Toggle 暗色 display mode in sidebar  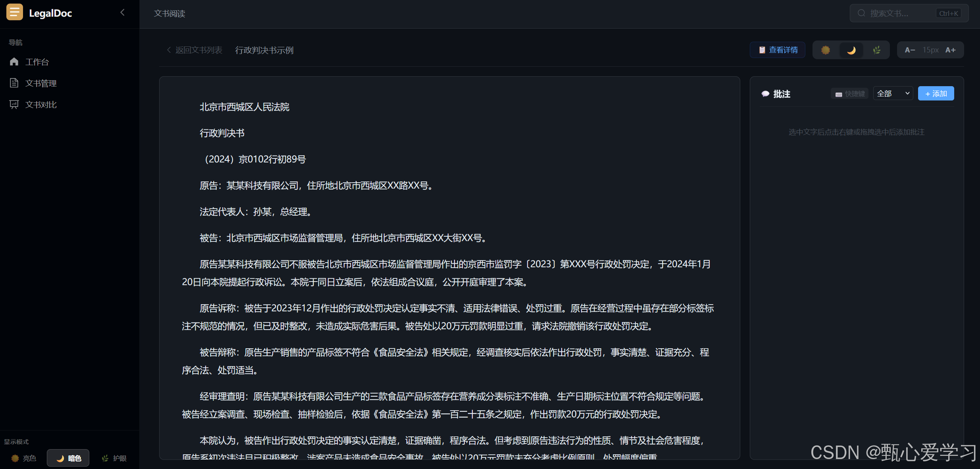(x=68, y=458)
